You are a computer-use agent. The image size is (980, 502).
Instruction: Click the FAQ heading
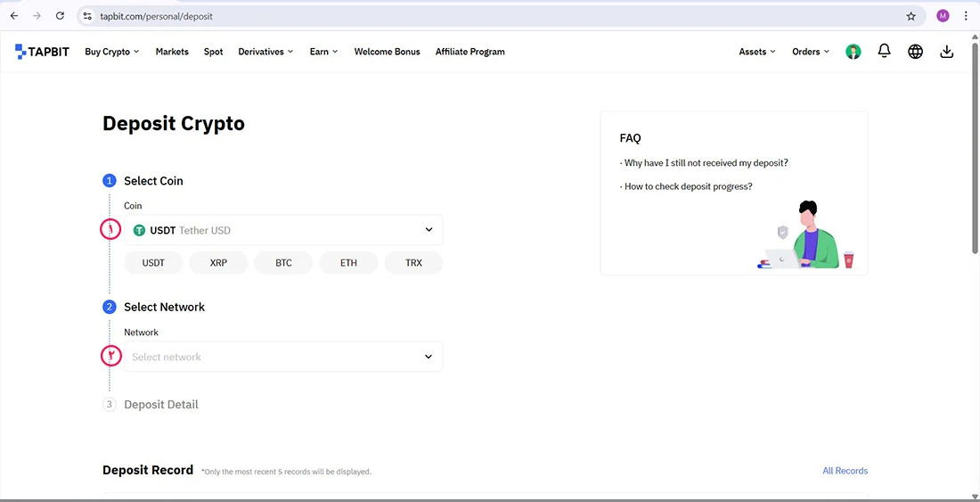(x=630, y=138)
